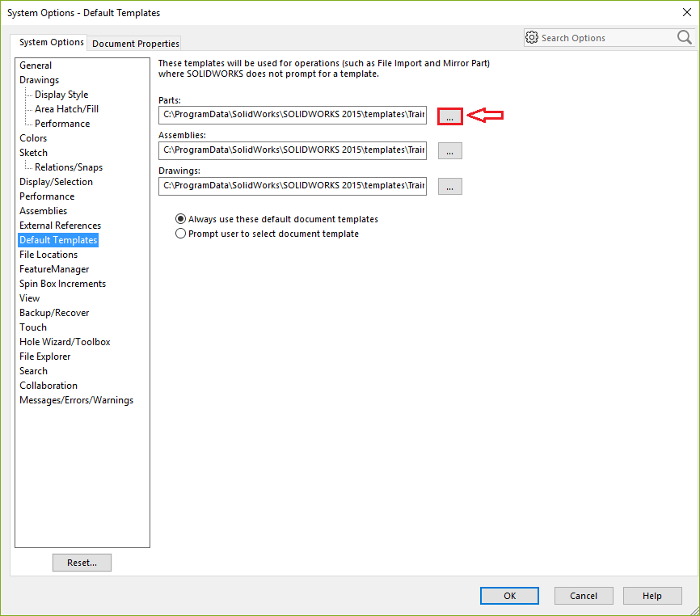The width and height of the screenshot is (700, 616).
Task: Open Area Hatch/Fill options
Action: click(x=67, y=109)
